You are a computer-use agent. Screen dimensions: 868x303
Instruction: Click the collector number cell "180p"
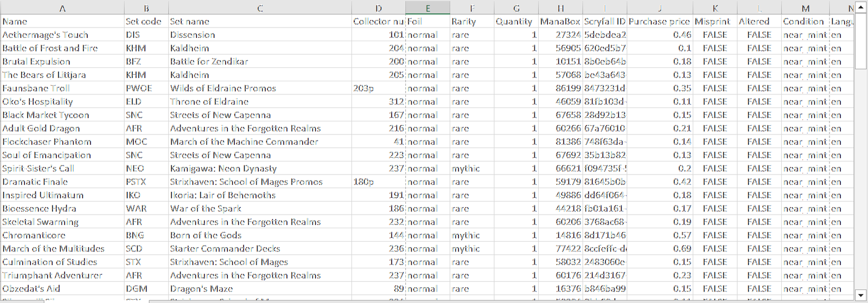[x=378, y=182]
